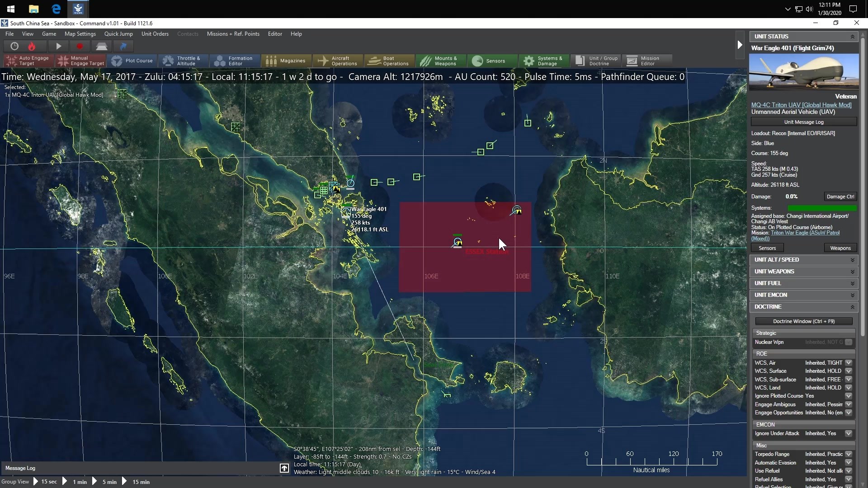The width and height of the screenshot is (868, 488).
Task: Open the Game menu
Action: [x=49, y=34]
